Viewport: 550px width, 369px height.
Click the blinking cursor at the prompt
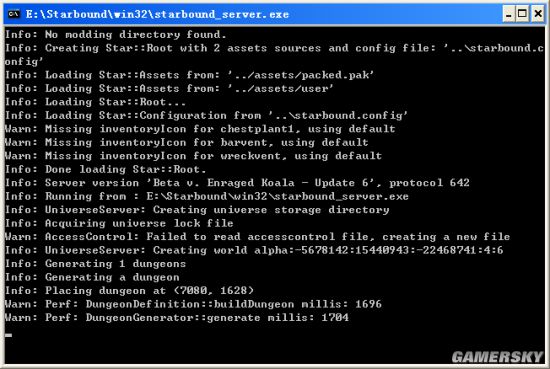click(x=8, y=335)
